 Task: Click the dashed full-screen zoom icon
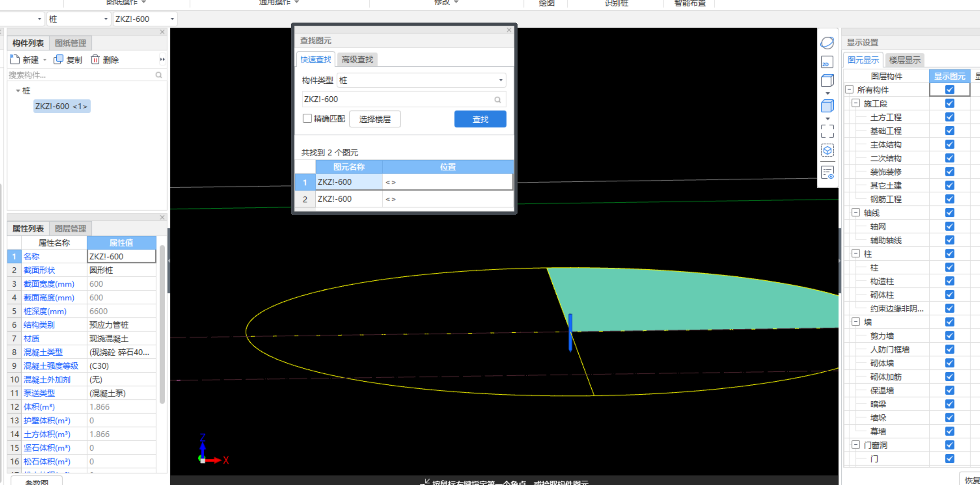click(827, 131)
